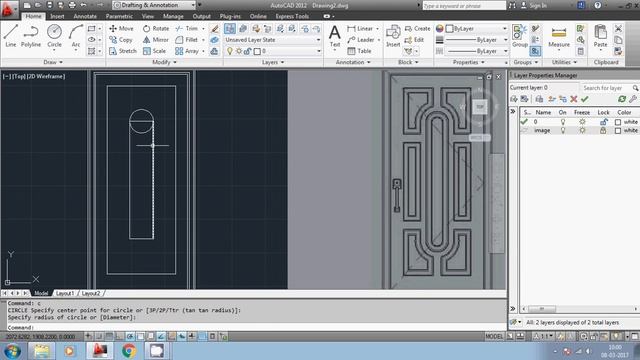The width and height of the screenshot is (640, 360).
Task: Pick the Arc tool
Action: [x=76, y=36]
